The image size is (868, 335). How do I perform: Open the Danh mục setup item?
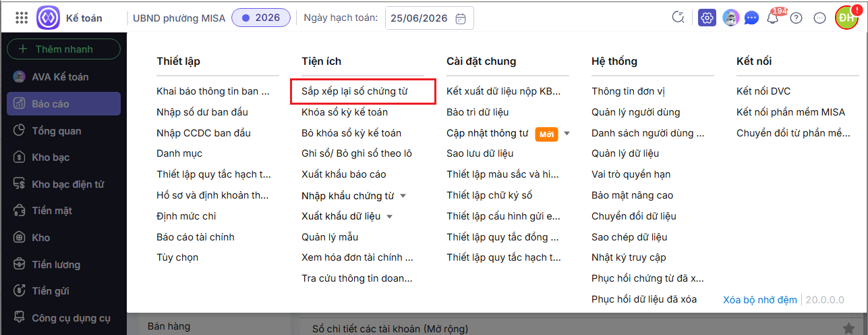pos(179,154)
